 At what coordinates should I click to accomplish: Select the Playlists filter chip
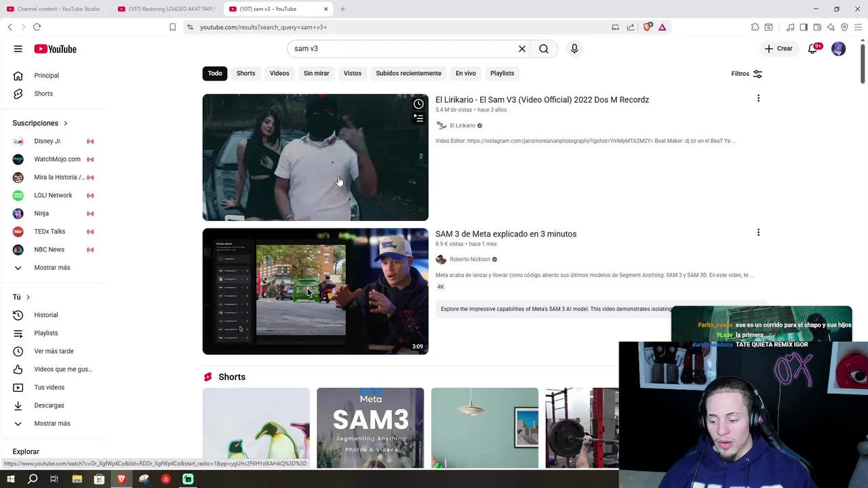[x=502, y=73]
